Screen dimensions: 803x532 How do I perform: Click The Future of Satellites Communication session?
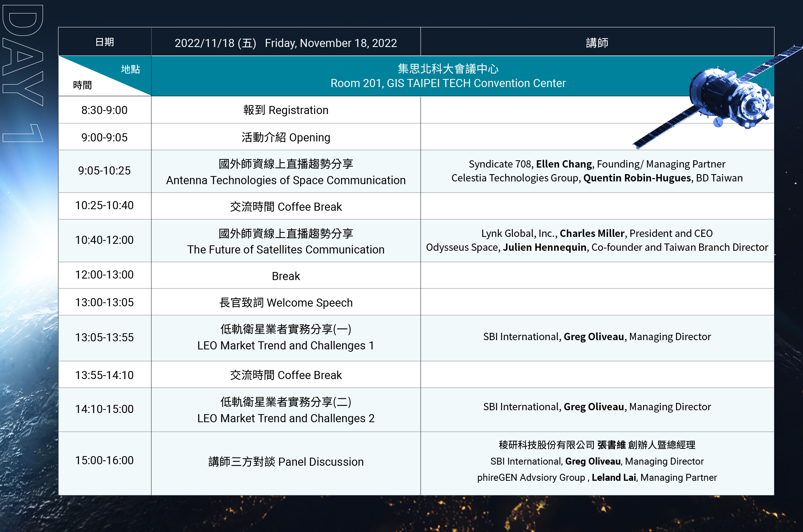tap(286, 249)
